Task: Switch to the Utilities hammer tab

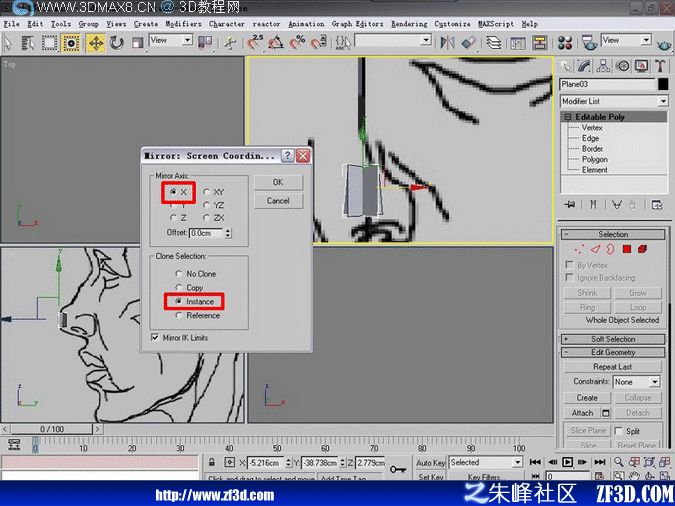Action: 660,66
